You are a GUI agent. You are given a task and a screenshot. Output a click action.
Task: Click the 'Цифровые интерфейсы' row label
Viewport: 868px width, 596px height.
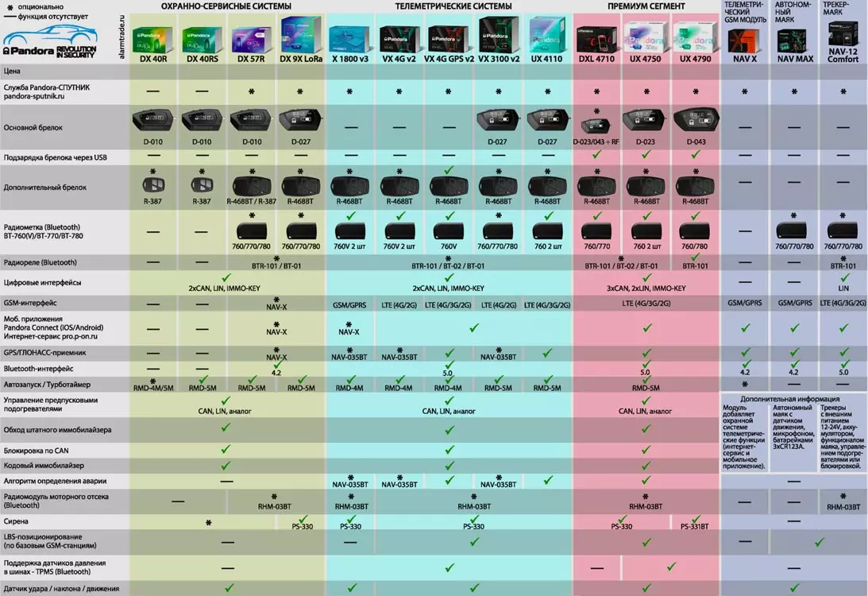click(x=43, y=282)
